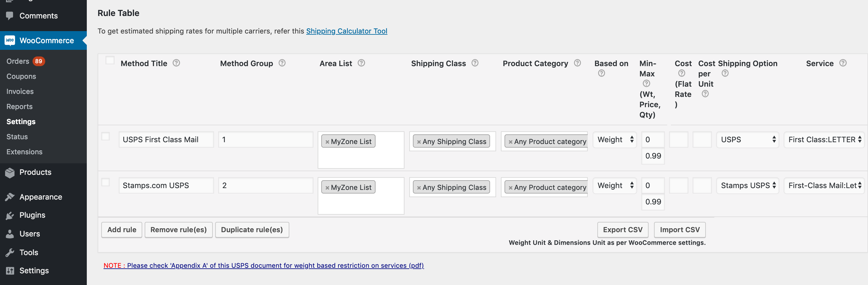The height and width of the screenshot is (285, 868).
Task: Click help icon next to Product Category
Action: tap(577, 63)
